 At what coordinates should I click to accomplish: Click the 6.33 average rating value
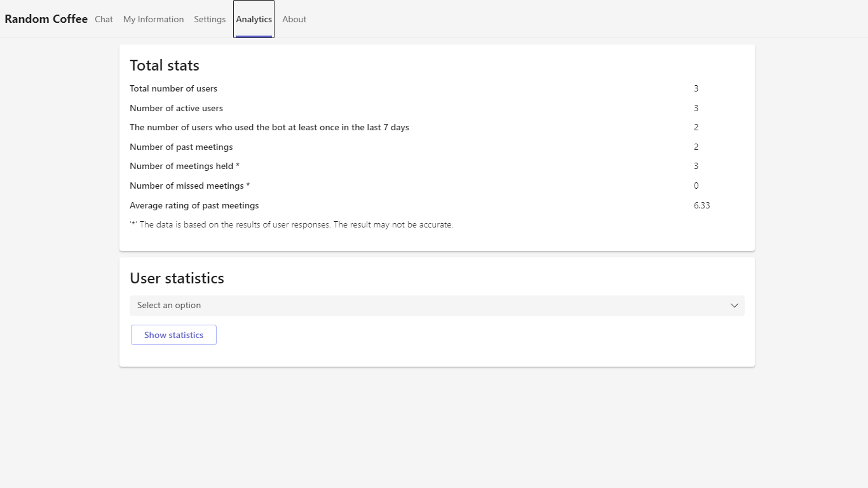[x=702, y=205]
